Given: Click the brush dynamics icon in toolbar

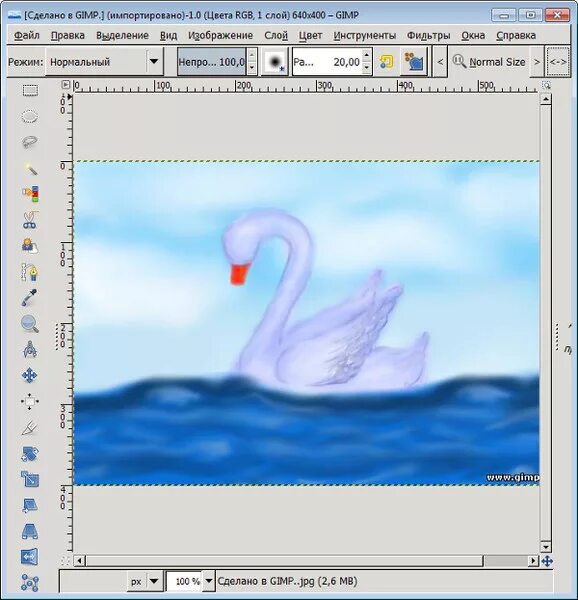Looking at the screenshot, I should click(414, 62).
